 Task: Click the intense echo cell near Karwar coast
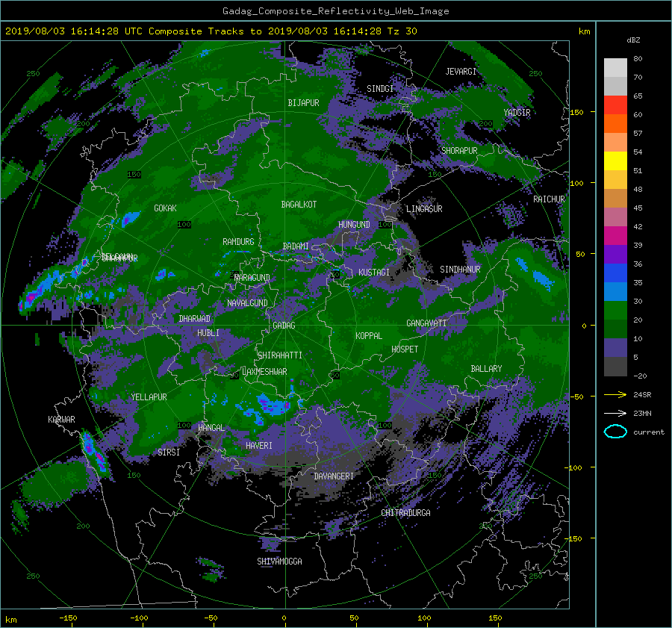point(94,453)
